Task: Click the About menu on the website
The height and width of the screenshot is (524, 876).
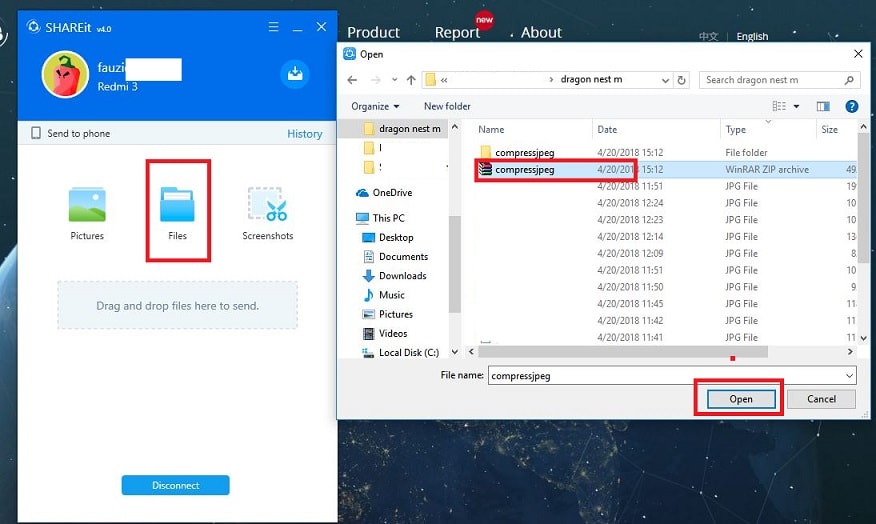Action: pyautogui.click(x=541, y=32)
